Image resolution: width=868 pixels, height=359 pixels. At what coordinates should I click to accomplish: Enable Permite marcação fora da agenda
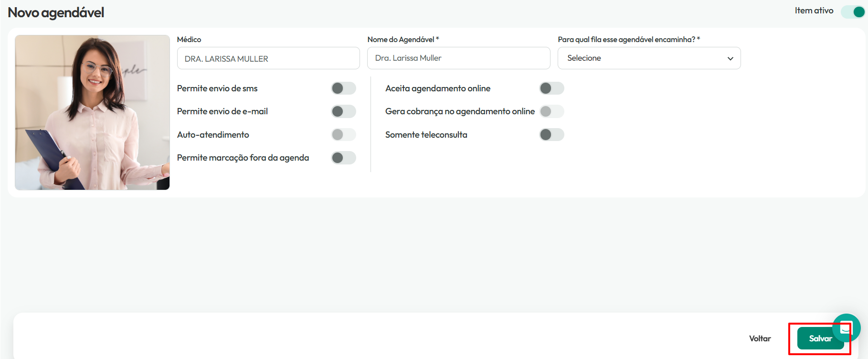(344, 158)
